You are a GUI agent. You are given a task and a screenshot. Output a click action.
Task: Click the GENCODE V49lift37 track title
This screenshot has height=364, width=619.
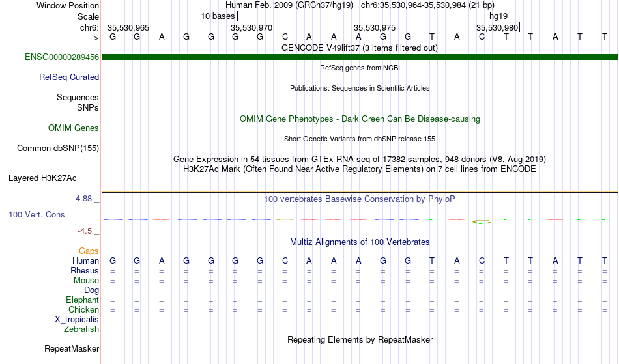click(360, 48)
